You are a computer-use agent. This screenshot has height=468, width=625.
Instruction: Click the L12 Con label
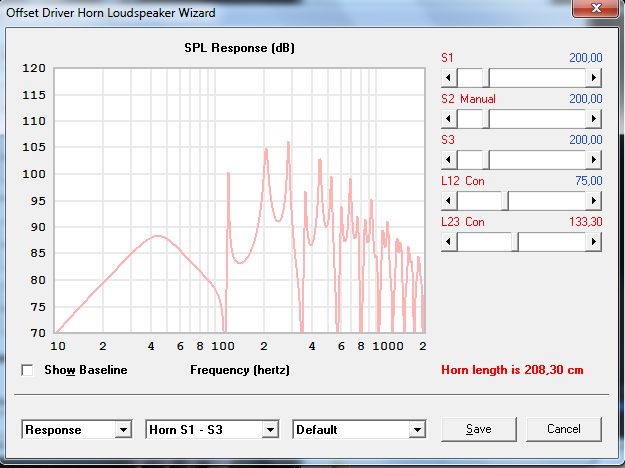(463, 181)
